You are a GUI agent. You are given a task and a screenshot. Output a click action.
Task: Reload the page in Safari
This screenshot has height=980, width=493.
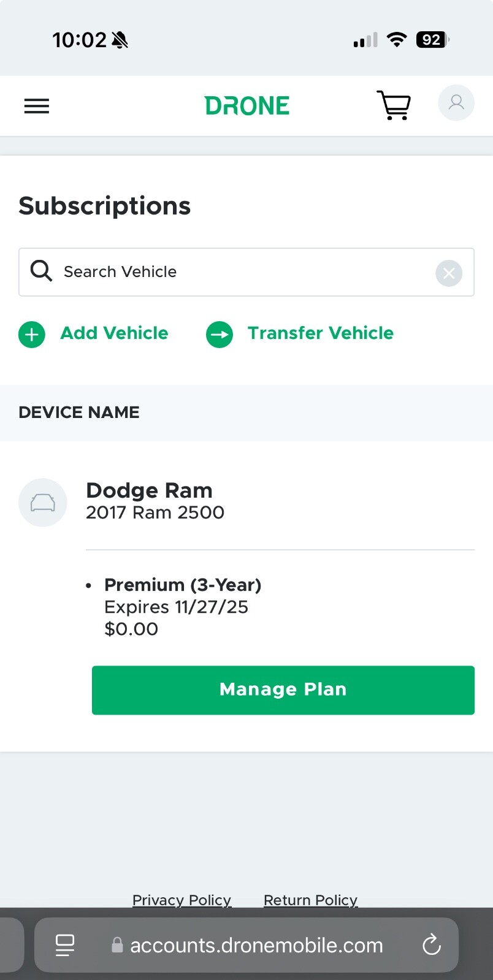point(432,944)
